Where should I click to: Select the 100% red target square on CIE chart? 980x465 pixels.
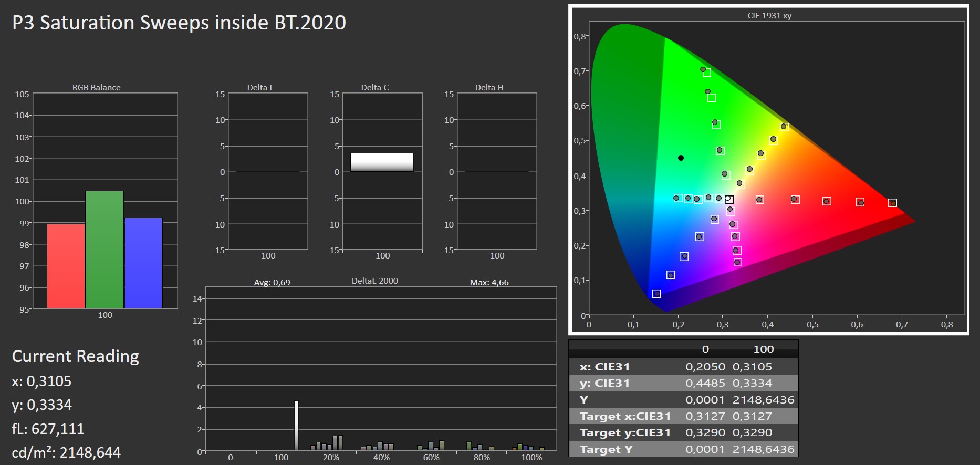892,203
